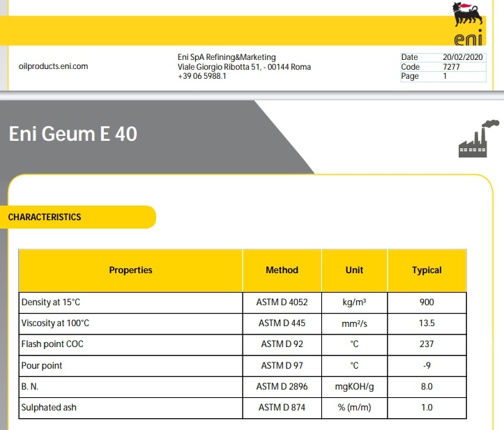Select the ASTM D 2896 method cell
This screenshot has width=504, height=430.
[282, 387]
